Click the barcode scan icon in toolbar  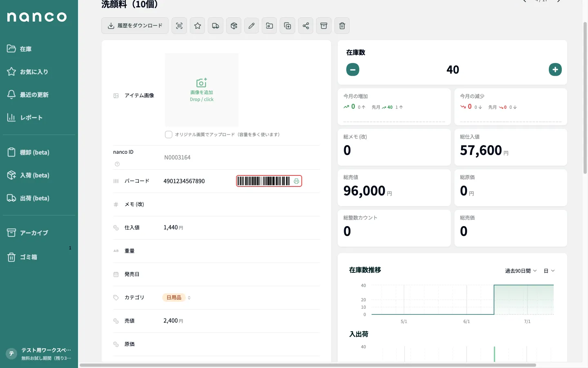click(179, 26)
